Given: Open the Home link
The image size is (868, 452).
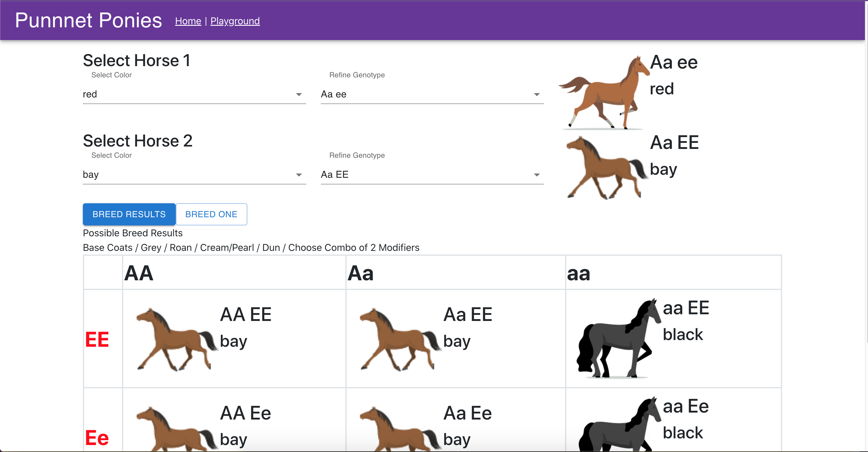Looking at the screenshot, I should pyautogui.click(x=188, y=21).
